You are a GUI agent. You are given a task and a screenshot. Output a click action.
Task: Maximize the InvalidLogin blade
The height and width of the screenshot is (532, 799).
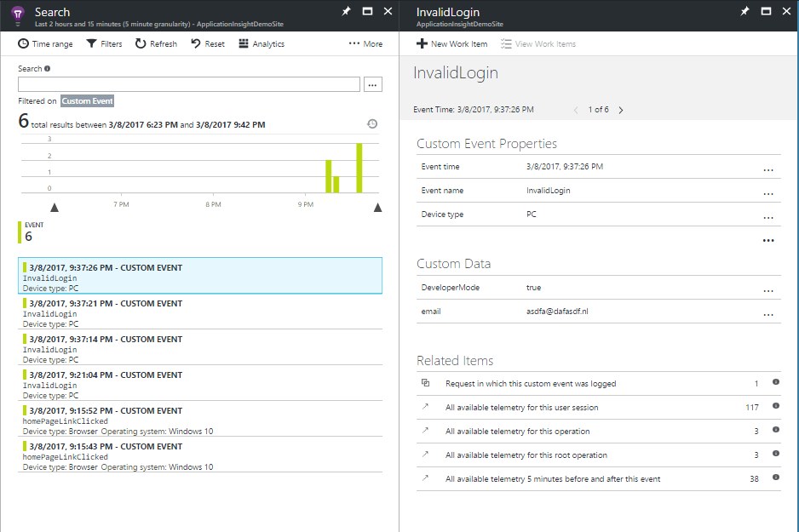coord(766,11)
